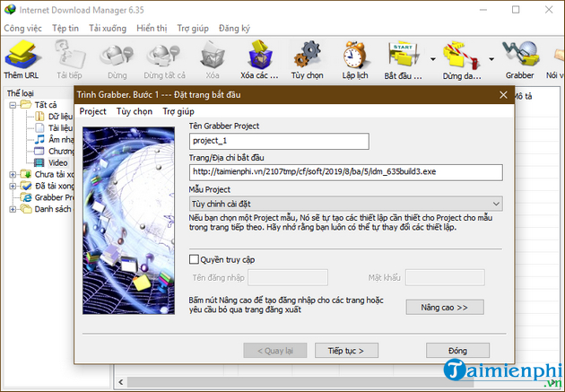Select Grabber Projects tree item

54,197
